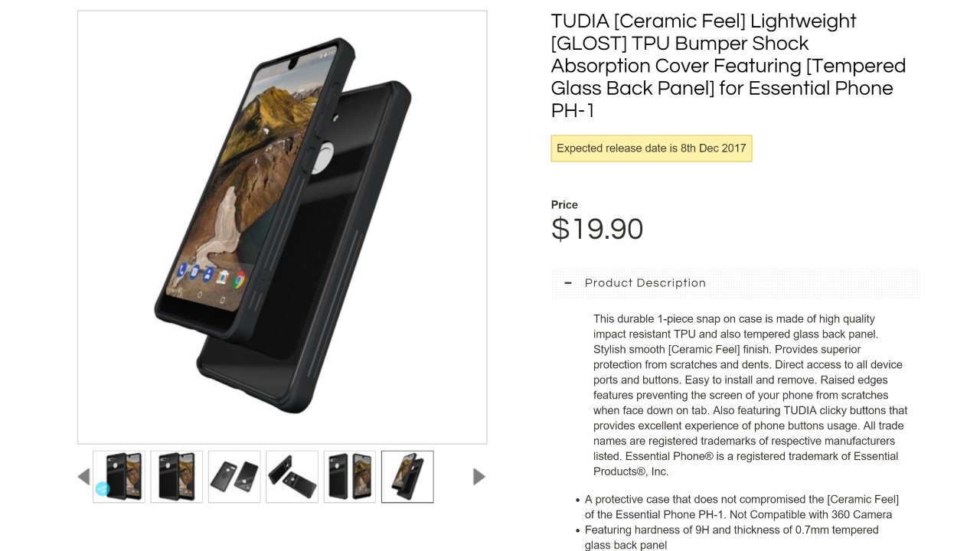Select the fourth thumbnail of tilted cases

point(292,477)
